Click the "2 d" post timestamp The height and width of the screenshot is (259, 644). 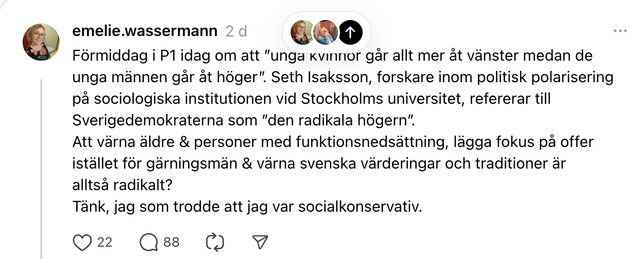click(x=237, y=31)
